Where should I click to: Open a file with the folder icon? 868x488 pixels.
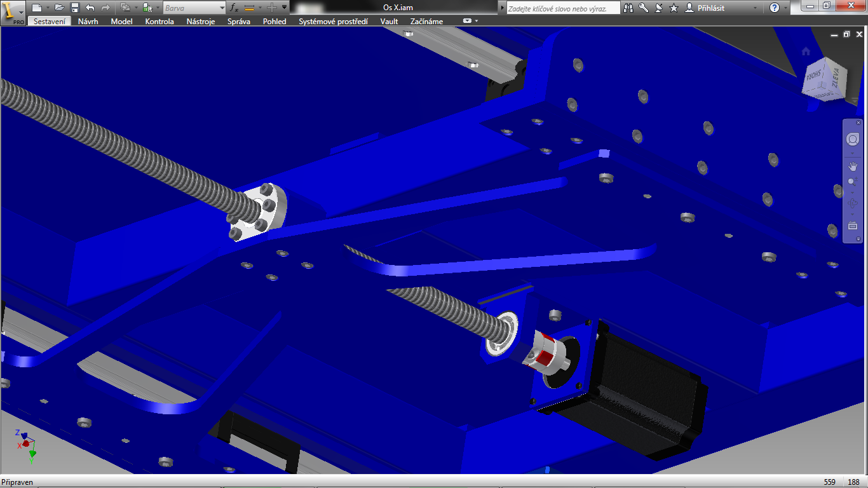click(x=59, y=8)
